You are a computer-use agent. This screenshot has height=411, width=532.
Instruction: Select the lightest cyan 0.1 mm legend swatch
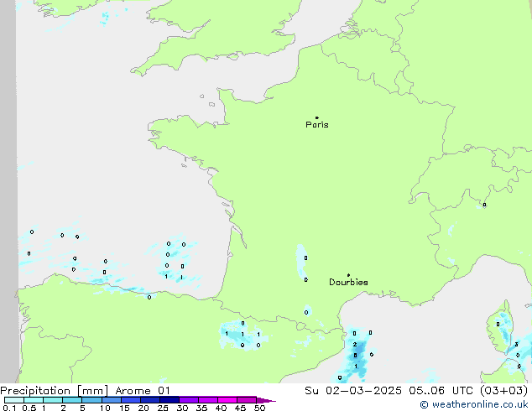tap(14, 400)
